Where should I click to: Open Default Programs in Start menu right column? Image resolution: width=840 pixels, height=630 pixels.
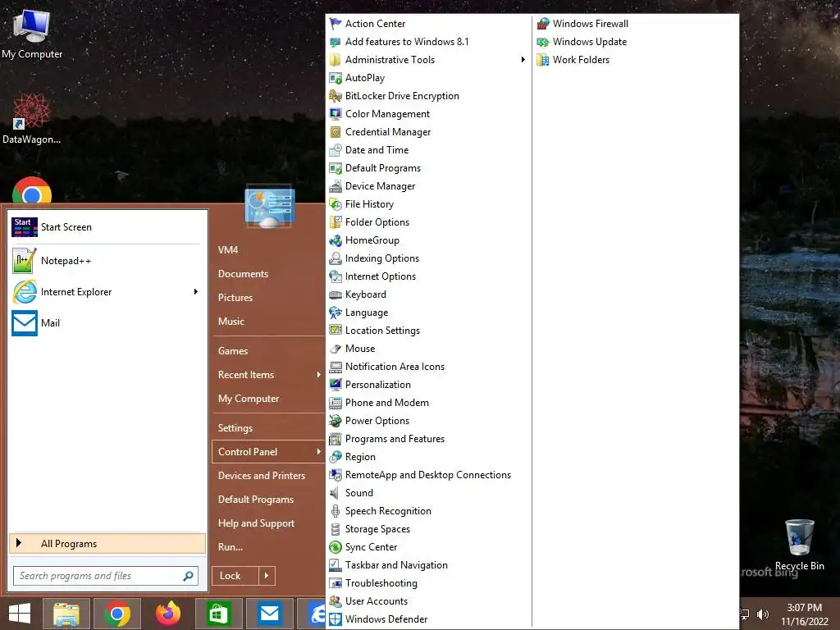pos(256,500)
